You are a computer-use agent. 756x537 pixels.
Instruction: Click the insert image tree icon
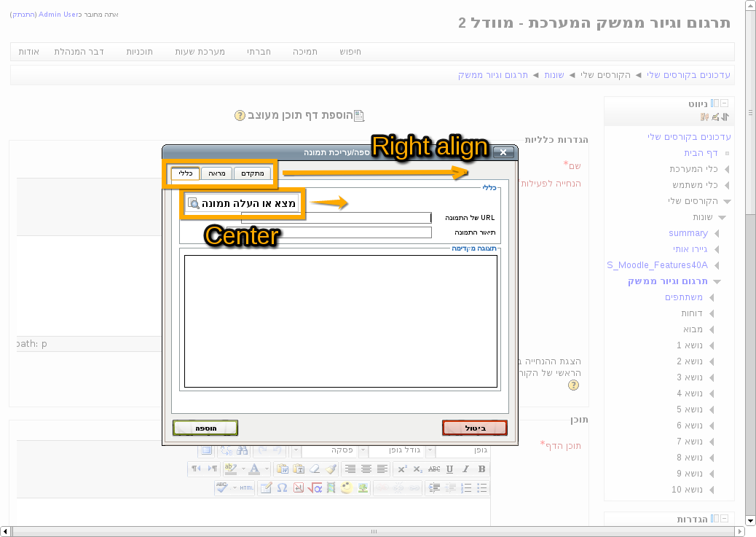(x=363, y=488)
